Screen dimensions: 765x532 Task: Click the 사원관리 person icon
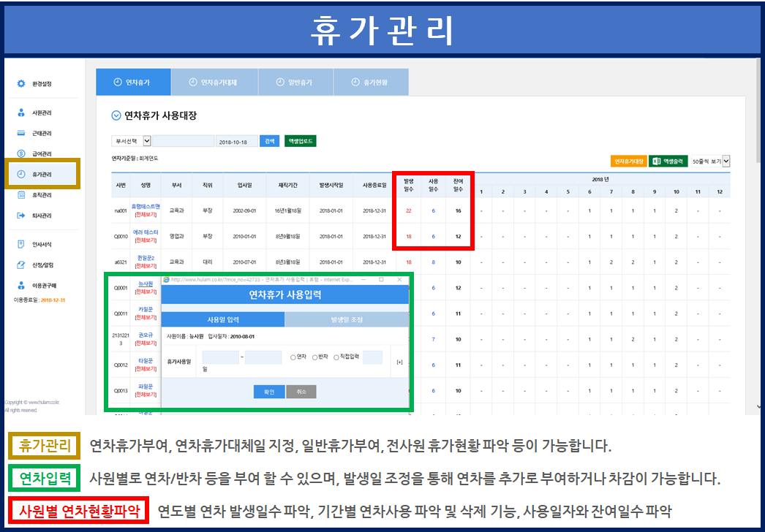click(x=21, y=113)
